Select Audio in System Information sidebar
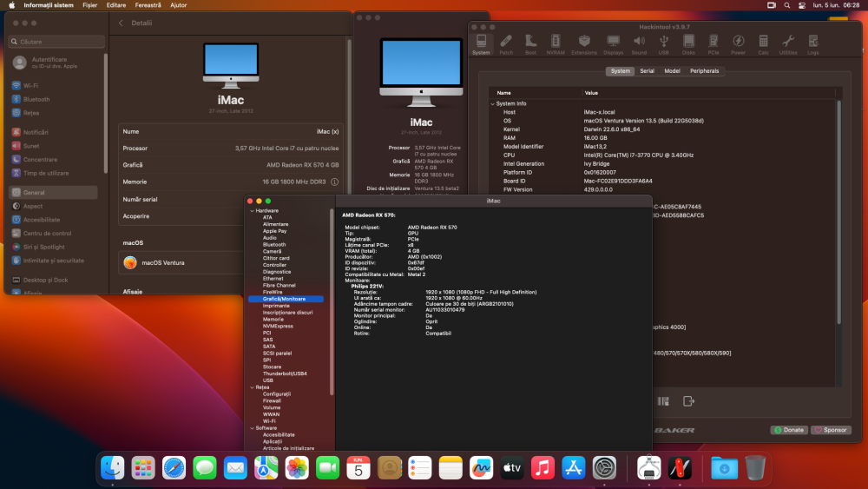Viewport: 868px width, 489px height. [x=270, y=238]
